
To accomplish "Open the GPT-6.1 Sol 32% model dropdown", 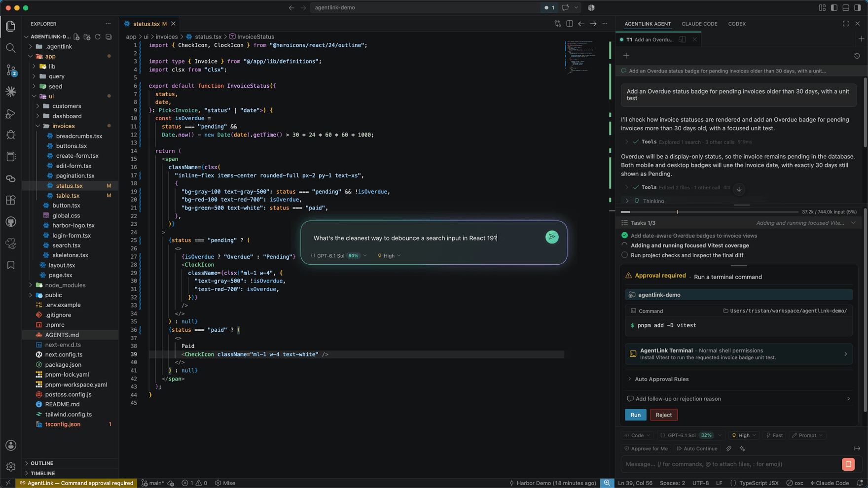I will click(690, 435).
